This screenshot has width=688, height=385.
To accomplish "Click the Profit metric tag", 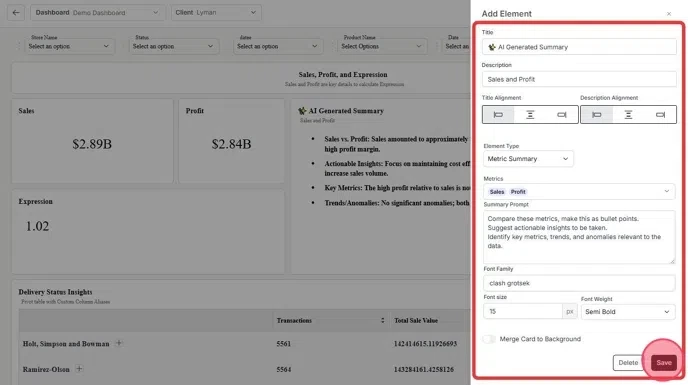I will point(518,192).
